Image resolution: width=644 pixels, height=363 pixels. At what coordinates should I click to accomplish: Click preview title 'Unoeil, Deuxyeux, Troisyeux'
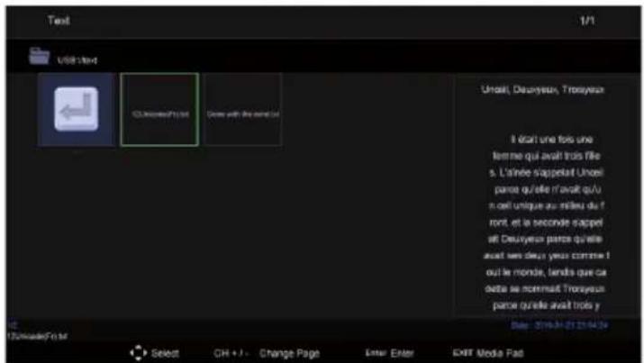click(x=542, y=89)
